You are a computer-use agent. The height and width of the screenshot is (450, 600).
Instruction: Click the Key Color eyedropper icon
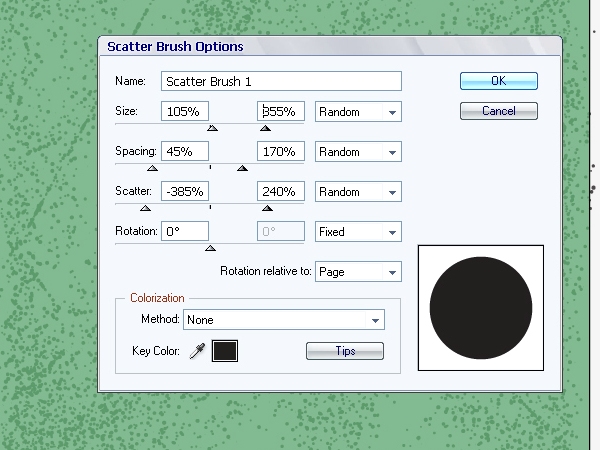(x=197, y=351)
